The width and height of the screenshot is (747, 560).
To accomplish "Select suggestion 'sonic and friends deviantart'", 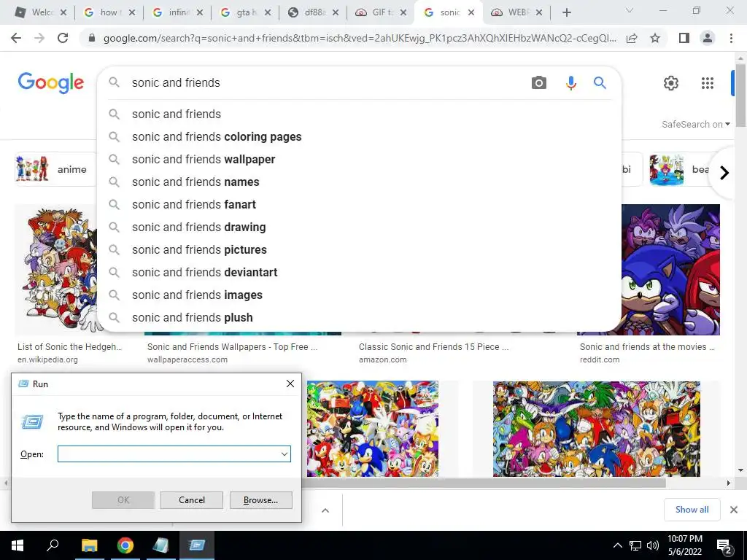I will pos(359,273).
